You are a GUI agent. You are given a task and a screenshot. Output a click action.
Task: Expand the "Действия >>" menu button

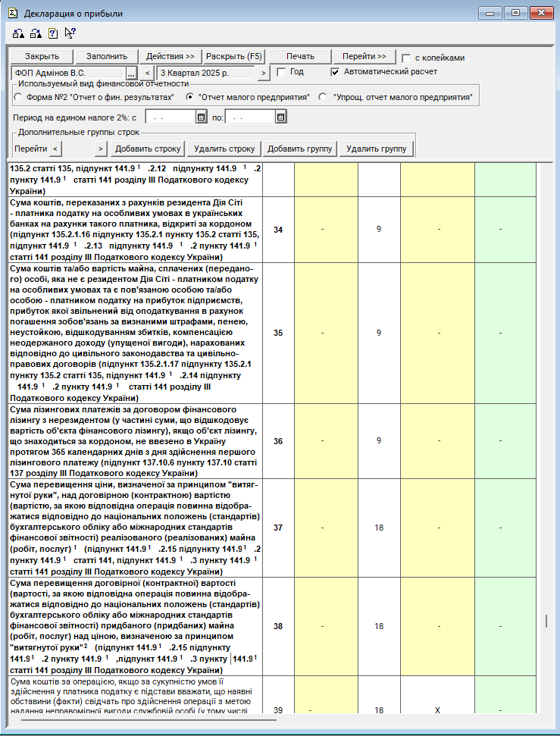(171, 57)
